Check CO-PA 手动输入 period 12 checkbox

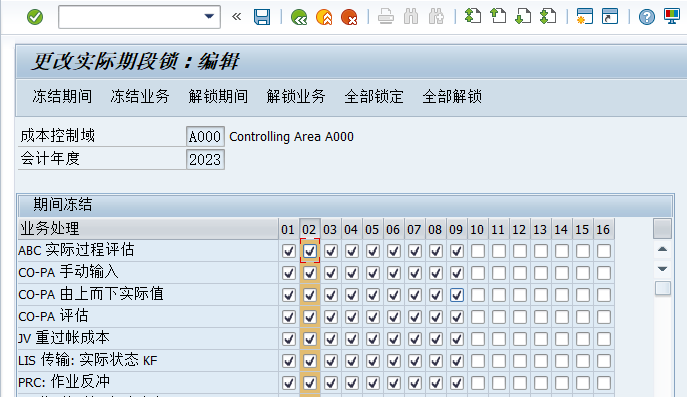point(520,273)
